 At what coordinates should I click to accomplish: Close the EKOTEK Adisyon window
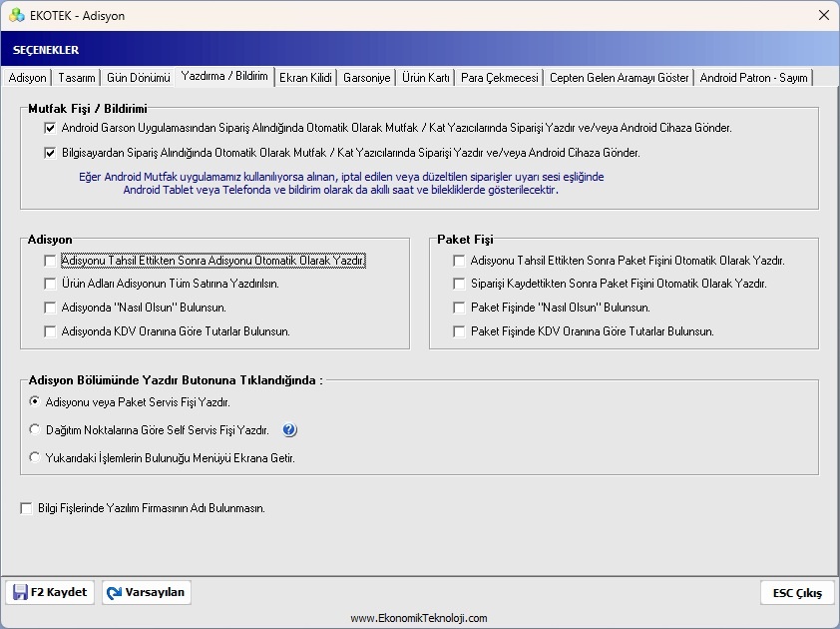tap(824, 15)
